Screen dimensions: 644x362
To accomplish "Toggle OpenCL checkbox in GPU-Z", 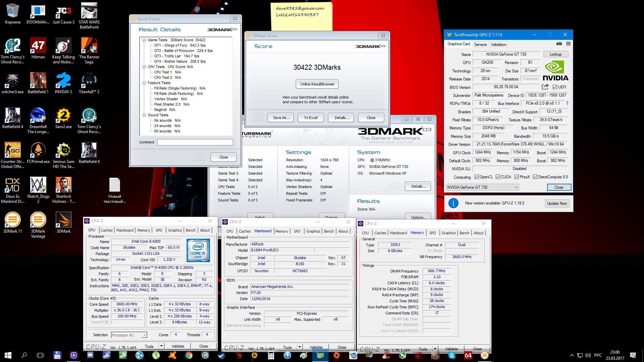I will click(477, 177).
